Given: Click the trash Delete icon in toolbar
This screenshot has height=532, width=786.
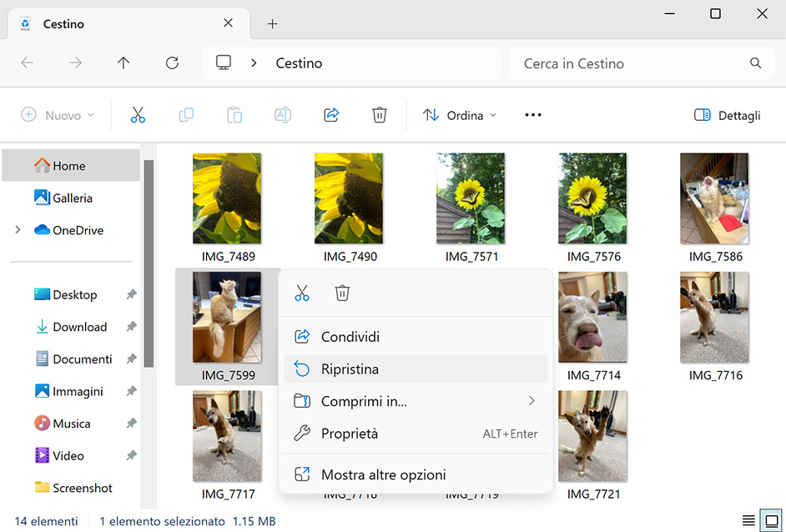Looking at the screenshot, I should click(x=380, y=115).
